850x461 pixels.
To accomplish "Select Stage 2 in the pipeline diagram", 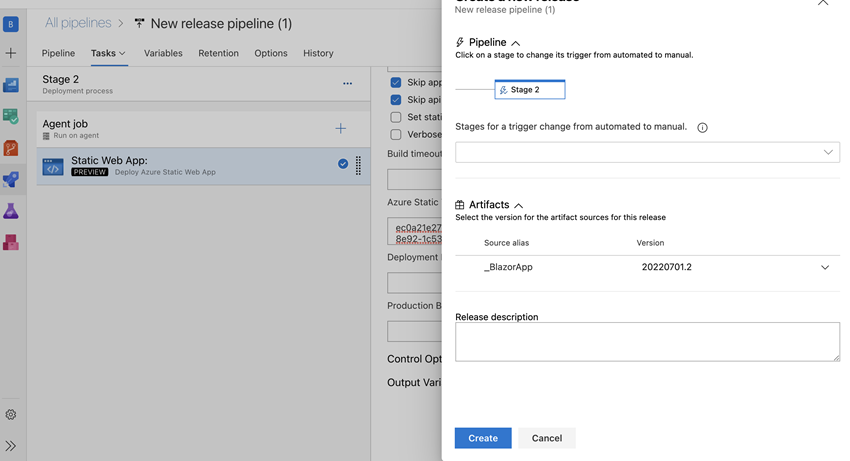I will pyautogui.click(x=530, y=89).
